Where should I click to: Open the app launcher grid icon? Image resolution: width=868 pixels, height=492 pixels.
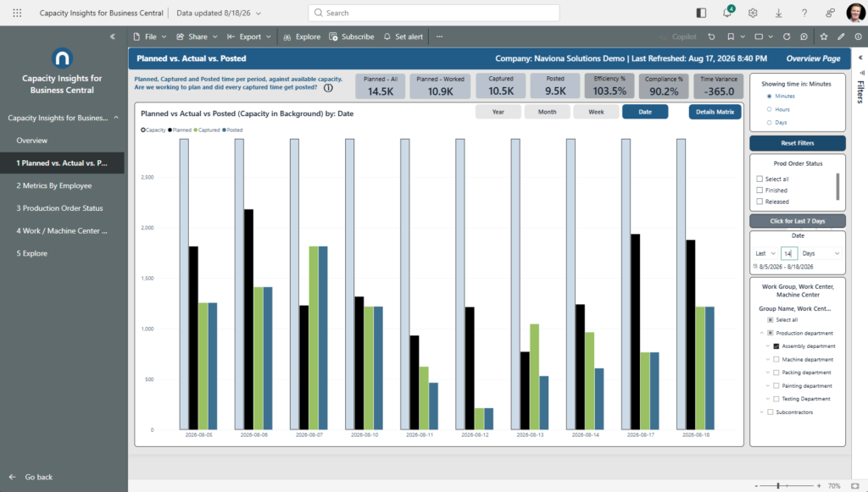point(17,13)
